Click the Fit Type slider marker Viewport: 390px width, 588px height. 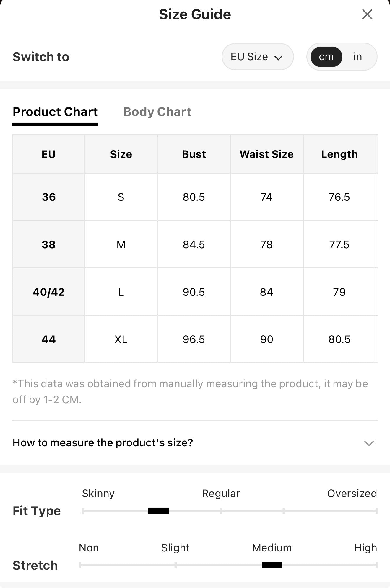click(159, 511)
